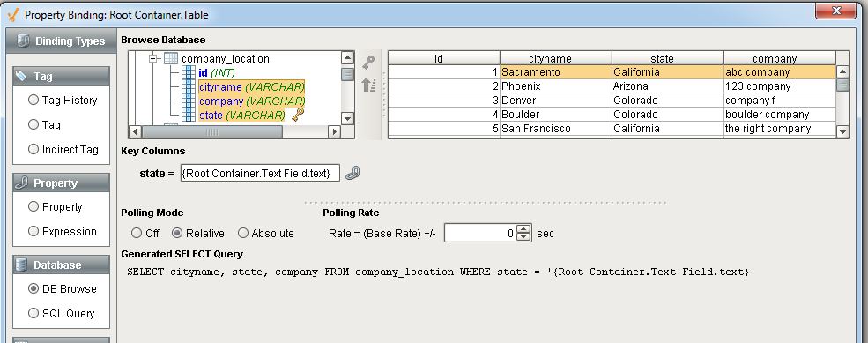The width and height of the screenshot is (868, 343).
Task: Choose the SQL Query radio option
Action: coord(33,313)
